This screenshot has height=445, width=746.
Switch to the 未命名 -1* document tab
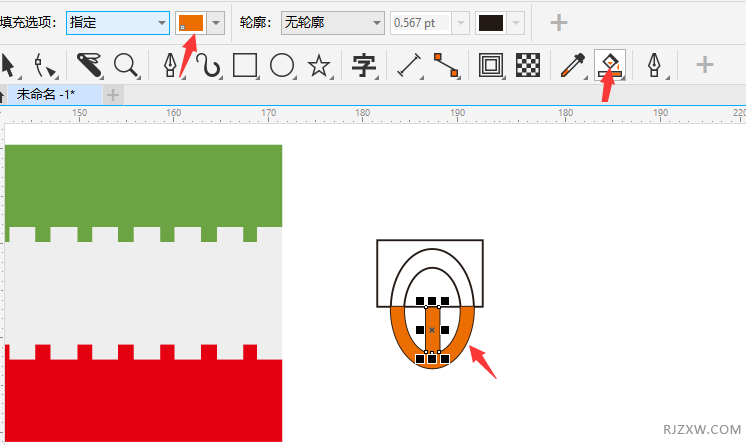[54, 95]
